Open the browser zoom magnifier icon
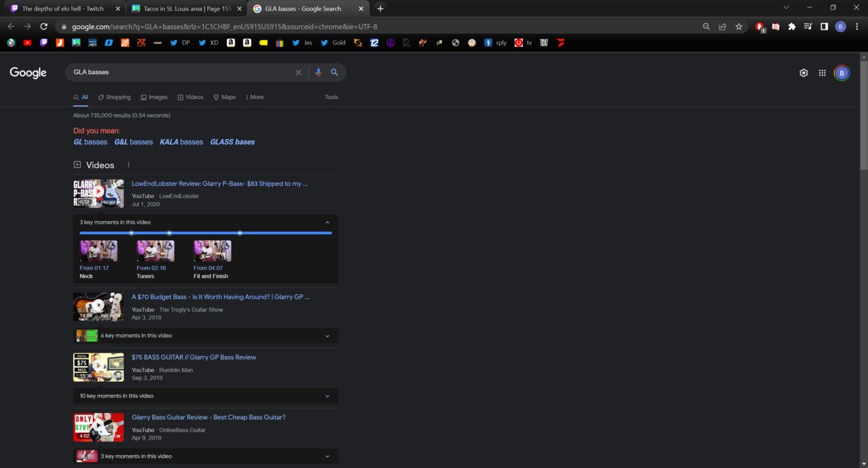 706,26
